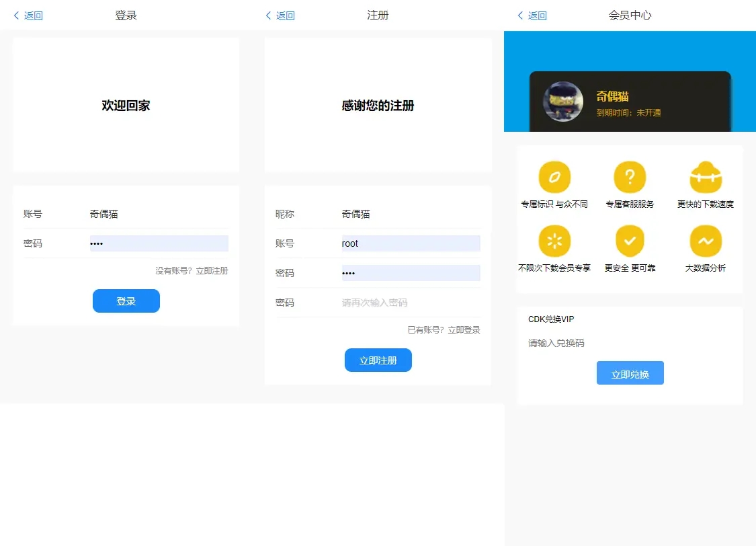The width and height of the screenshot is (756, 546).
Task: Click the back chevron on 登录 page
Action: (x=15, y=15)
